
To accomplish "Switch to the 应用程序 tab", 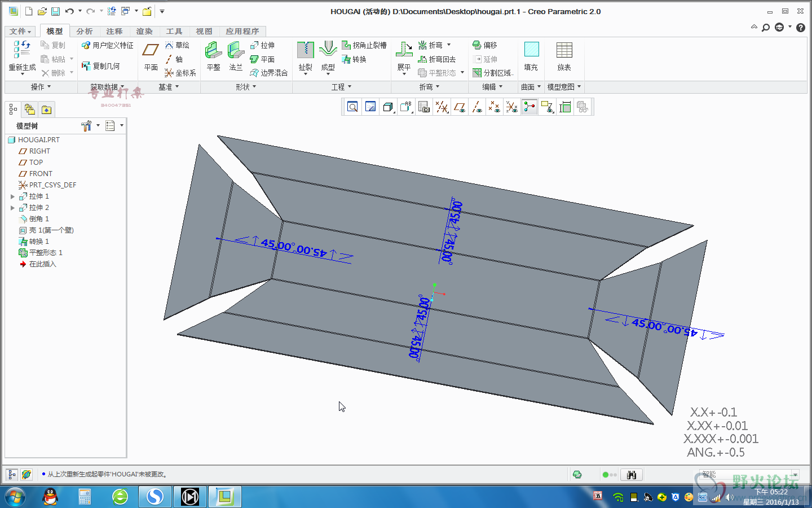I will point(242,31).
